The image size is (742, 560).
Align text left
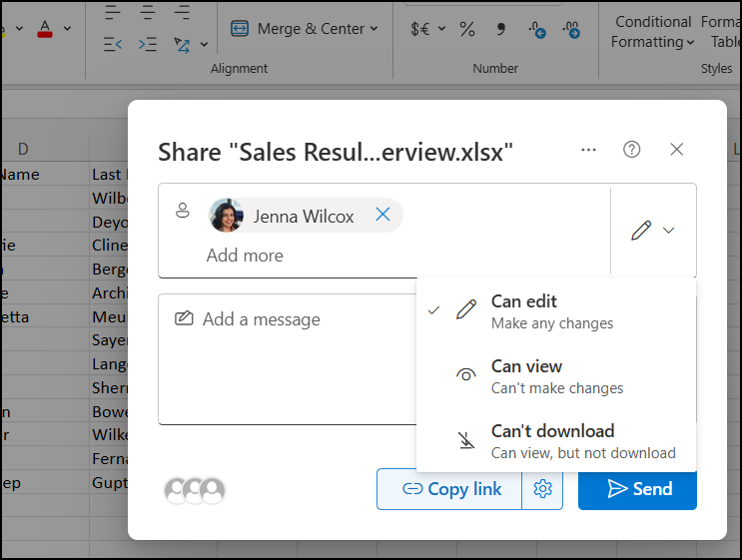coord(113,12)
